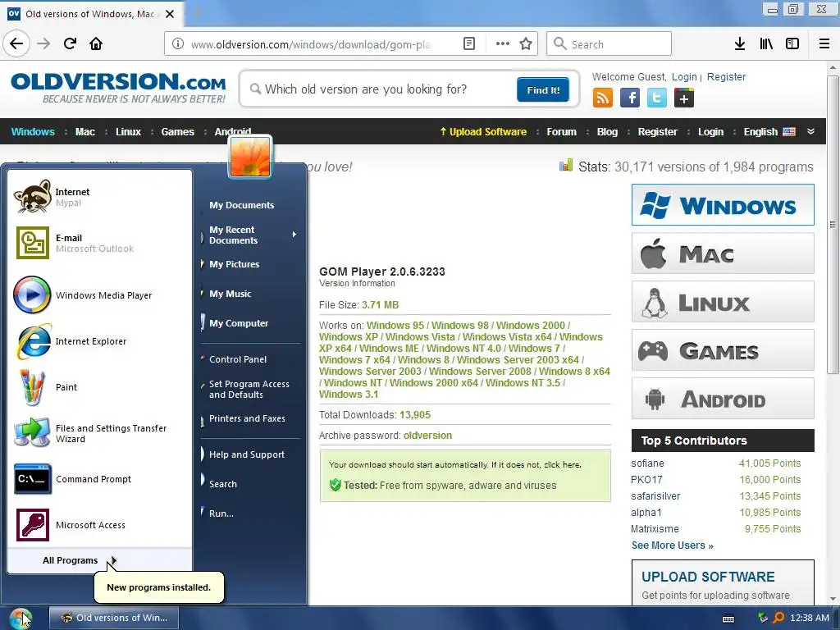Select Mac in site navigation bar

click(85, 132)
